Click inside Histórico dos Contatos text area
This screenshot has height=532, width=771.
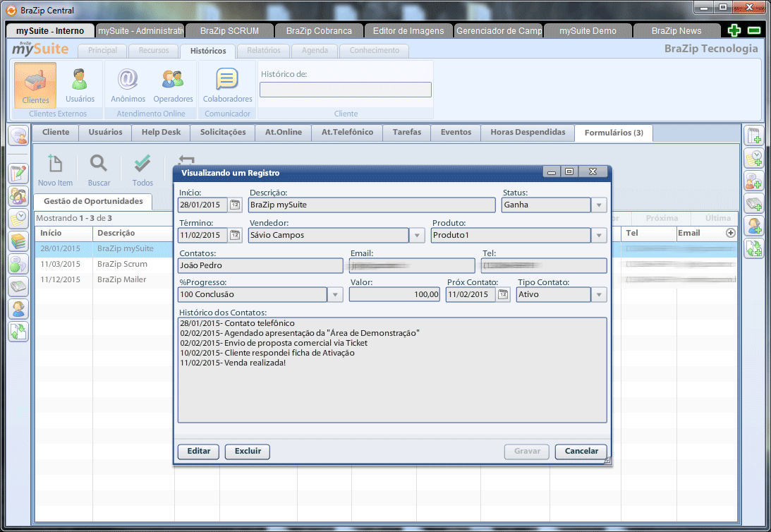[x=392, y=370]
